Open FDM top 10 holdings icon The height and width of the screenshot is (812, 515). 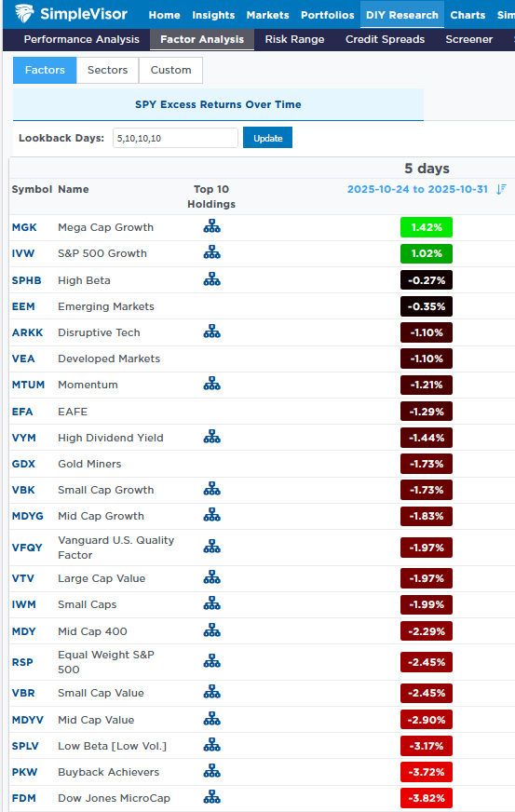tap(211, 797)
